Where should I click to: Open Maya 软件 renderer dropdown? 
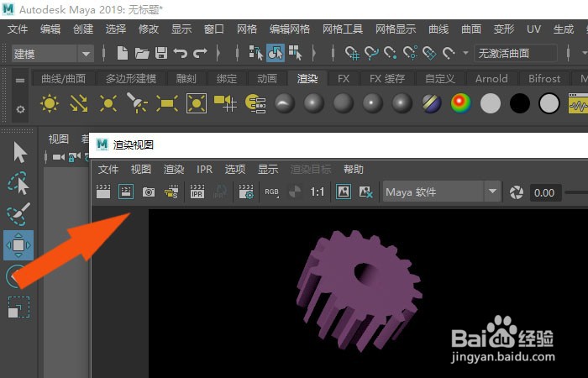442,192
